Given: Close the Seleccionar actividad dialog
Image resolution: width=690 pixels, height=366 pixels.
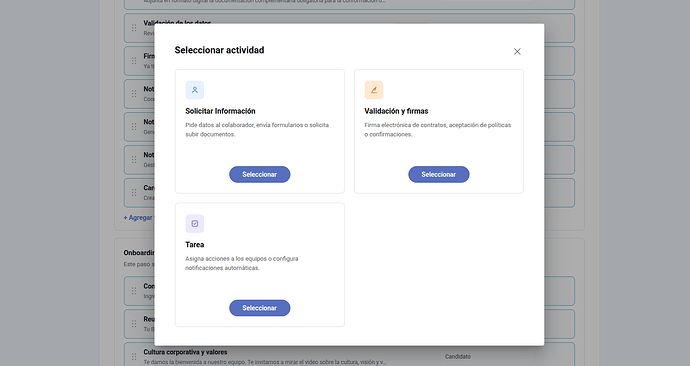Looking at the screenshot, I should pyautogui.click(x=517, y=51).
